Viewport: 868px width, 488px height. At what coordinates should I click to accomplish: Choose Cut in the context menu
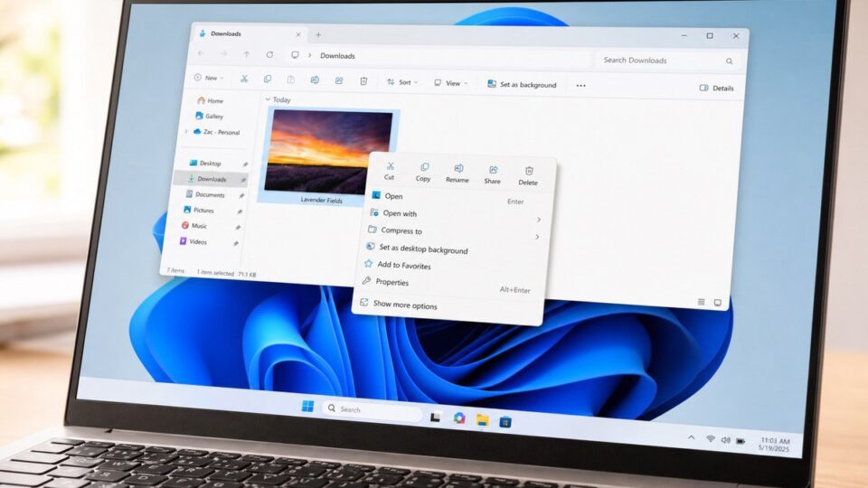pos(390,171)
